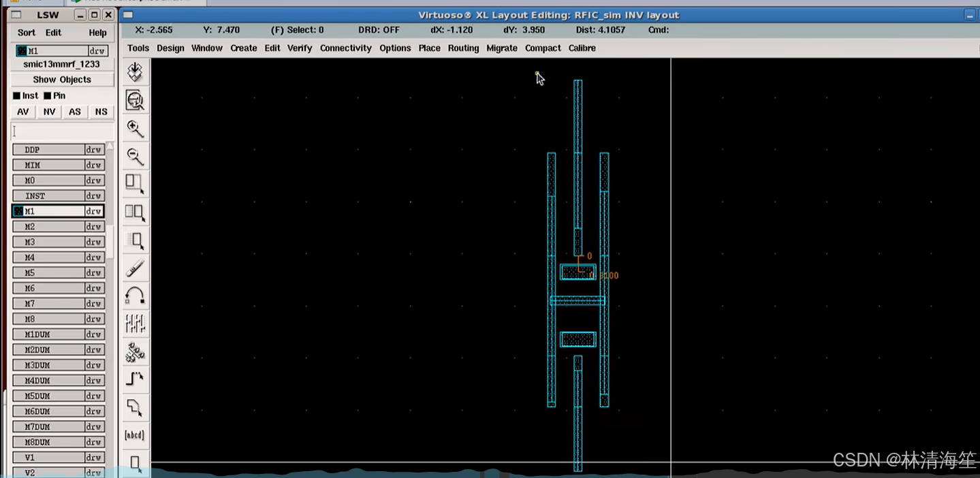Open the layout window's top-left menu button

pyautogui.click(x=127, y=15)
